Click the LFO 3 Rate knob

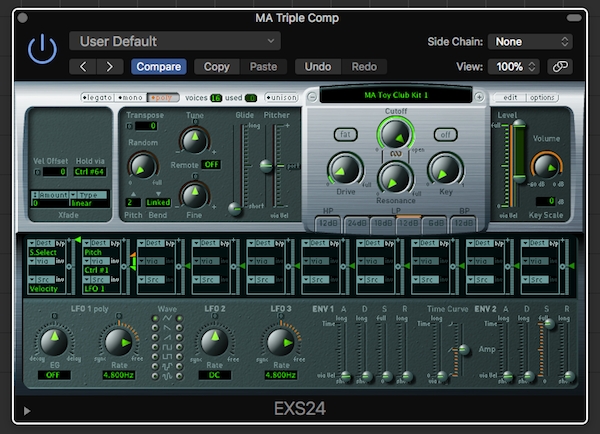pos(281,342)
